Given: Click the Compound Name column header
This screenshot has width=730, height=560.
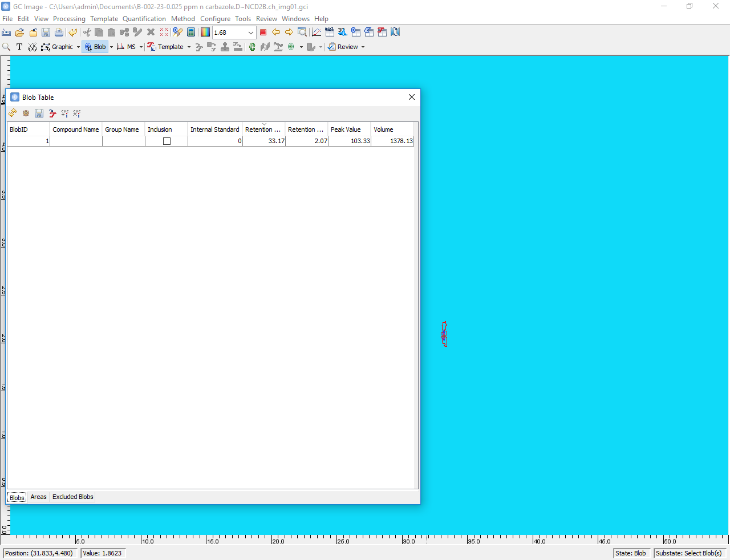Looking at the screenshot, I should (x=76, y=129).
